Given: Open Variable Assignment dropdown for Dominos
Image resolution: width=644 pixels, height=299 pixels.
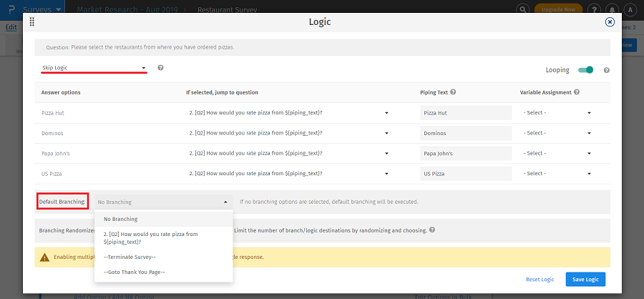Looking at the screenshot, I should pos(557,134).
